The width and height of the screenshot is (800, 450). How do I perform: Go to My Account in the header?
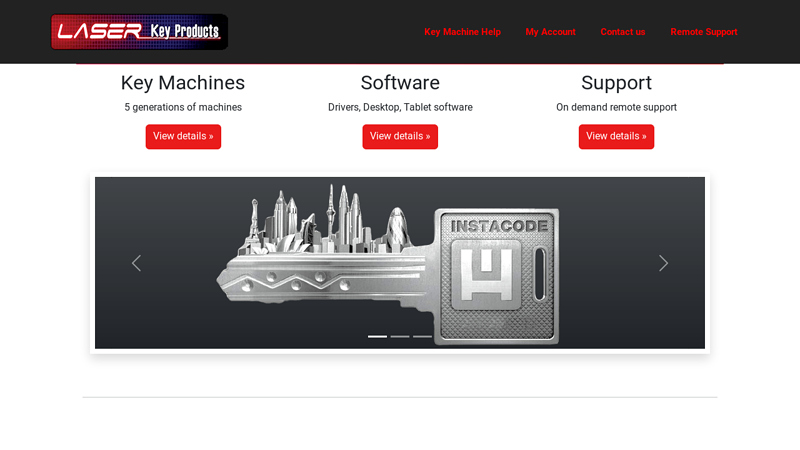coord(551,32)
